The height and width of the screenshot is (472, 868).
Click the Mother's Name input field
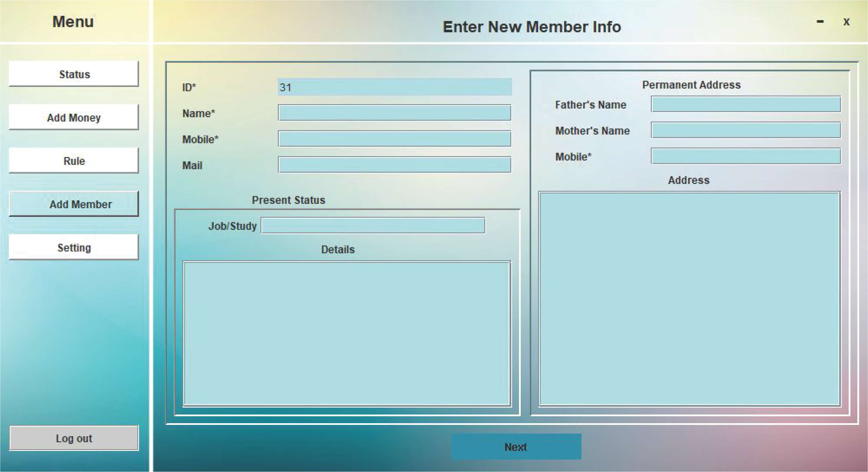click(x=745, y=130)
